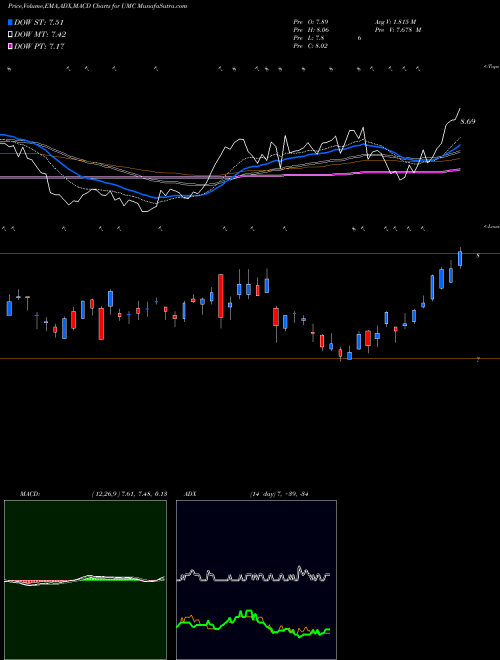Click the lone '6' beside Pre L
The width and height of the screenshot is (500, 660).
point(359,38)
